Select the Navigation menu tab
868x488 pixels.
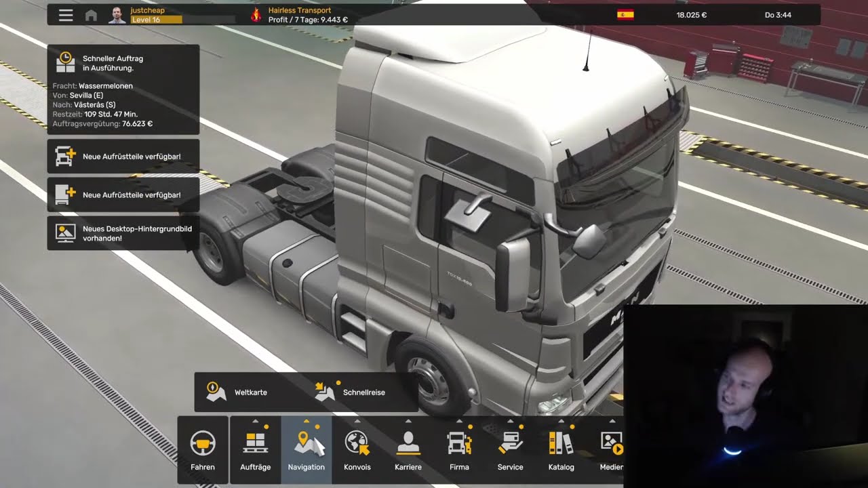click(307, 449)
